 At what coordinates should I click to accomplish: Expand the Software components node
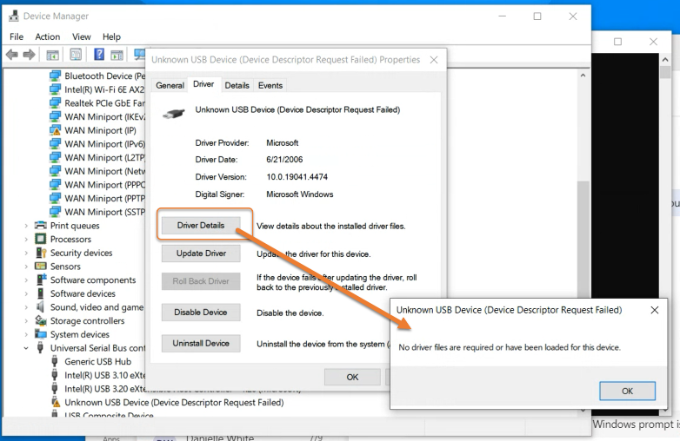click(27, 280)
